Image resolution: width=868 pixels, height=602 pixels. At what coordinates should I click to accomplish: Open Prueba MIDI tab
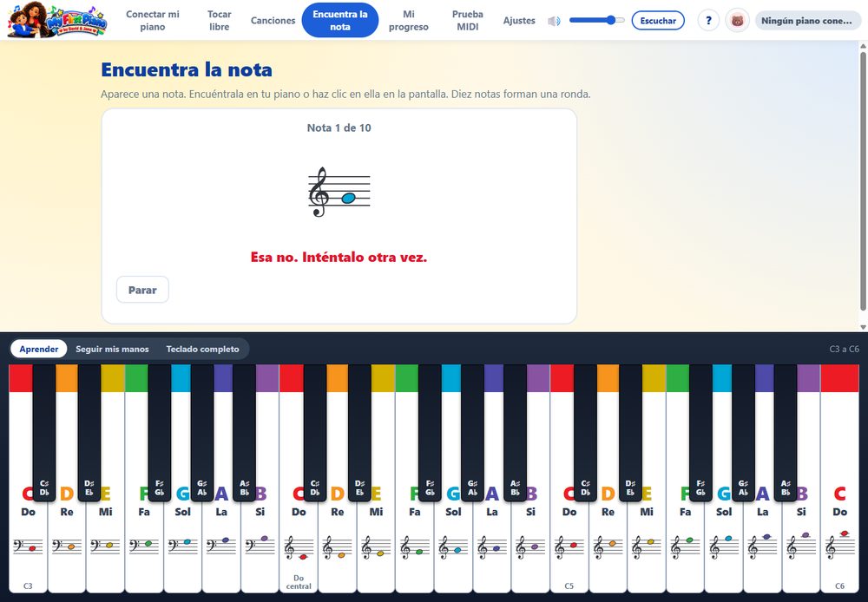[468, 21]
